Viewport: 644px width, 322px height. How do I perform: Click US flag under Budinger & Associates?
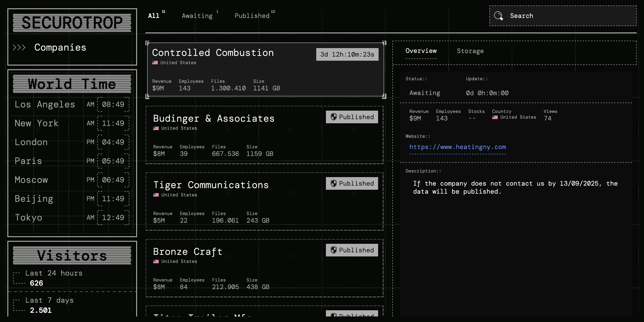pos(156,128)
